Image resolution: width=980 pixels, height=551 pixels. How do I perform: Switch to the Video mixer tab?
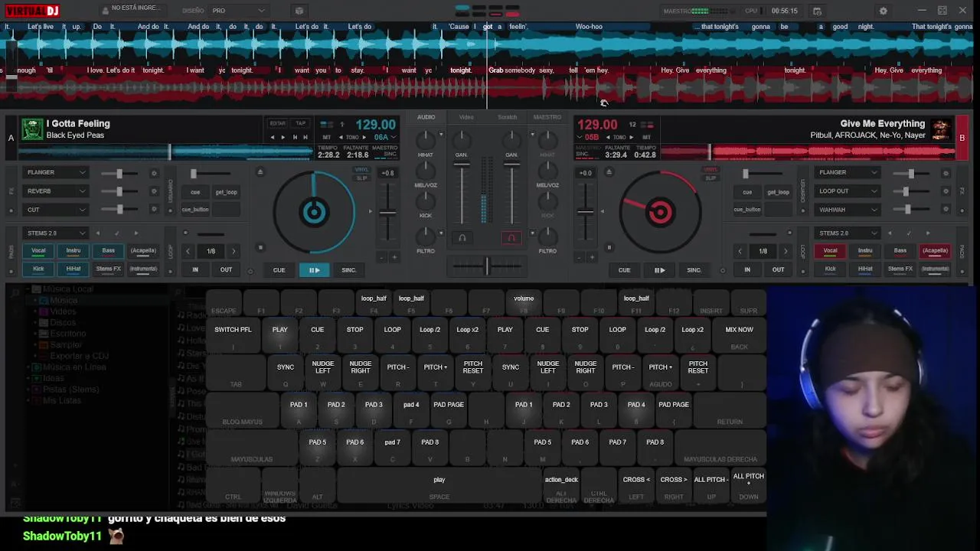[x=466, y=117]
